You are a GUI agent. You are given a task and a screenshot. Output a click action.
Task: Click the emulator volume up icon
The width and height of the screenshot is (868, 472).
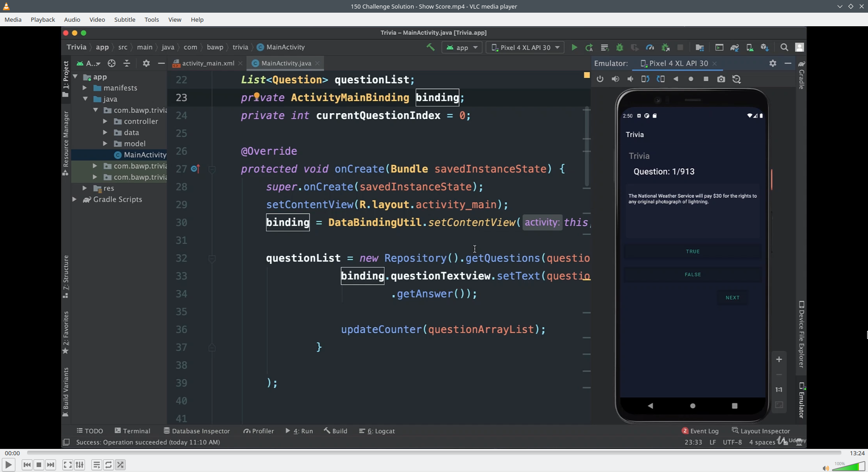tap(615, 79)
